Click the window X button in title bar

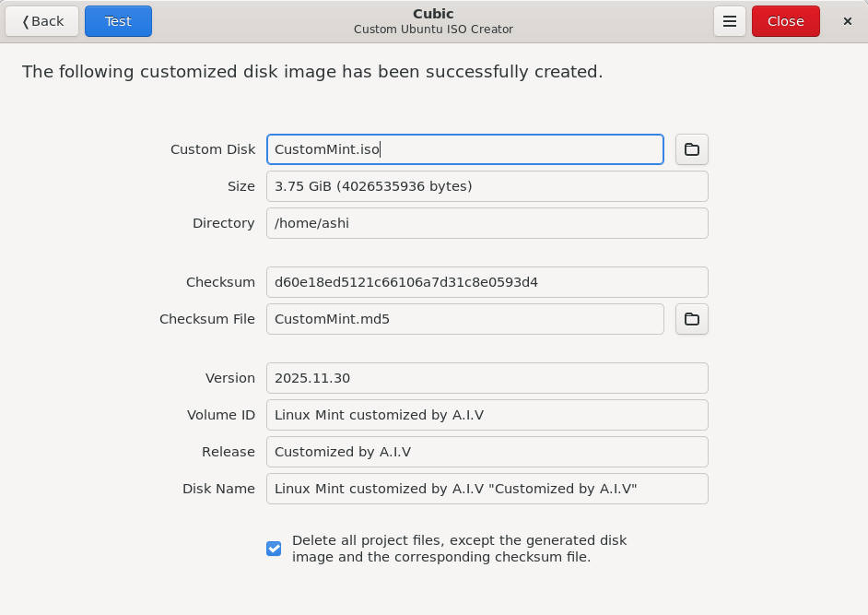point(847,21)
